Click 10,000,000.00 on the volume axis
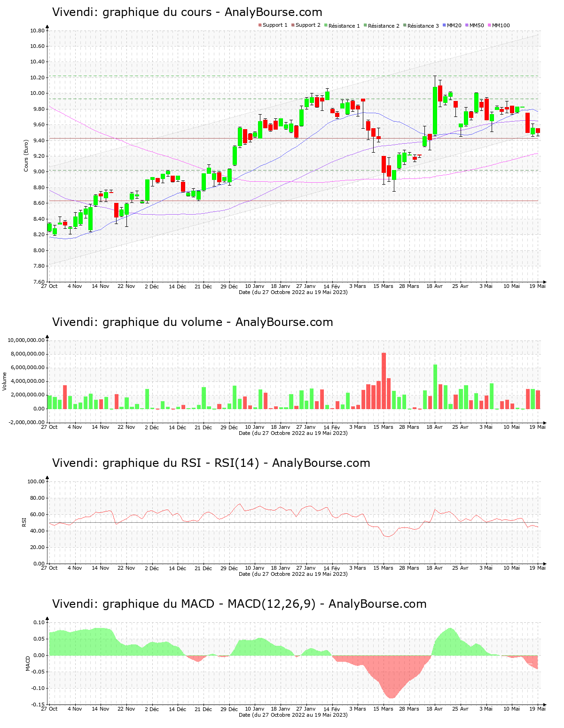The width and height of the screenshot is (564, 728). click(x=26, y=341)
